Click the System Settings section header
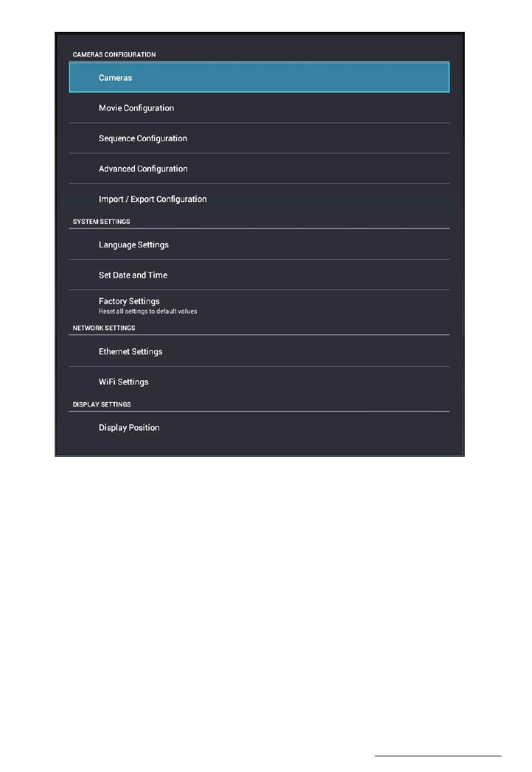This screenshot has height=772, width=532. coord(101,222)
